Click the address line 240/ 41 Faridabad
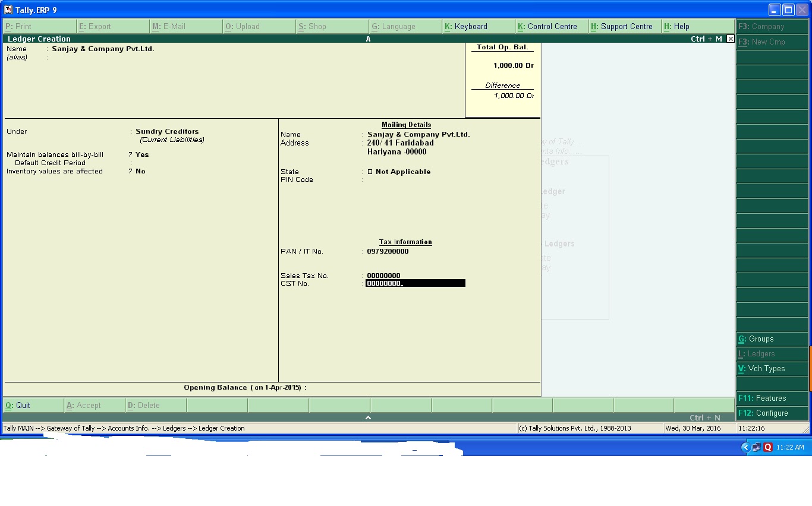 [401, 143]
